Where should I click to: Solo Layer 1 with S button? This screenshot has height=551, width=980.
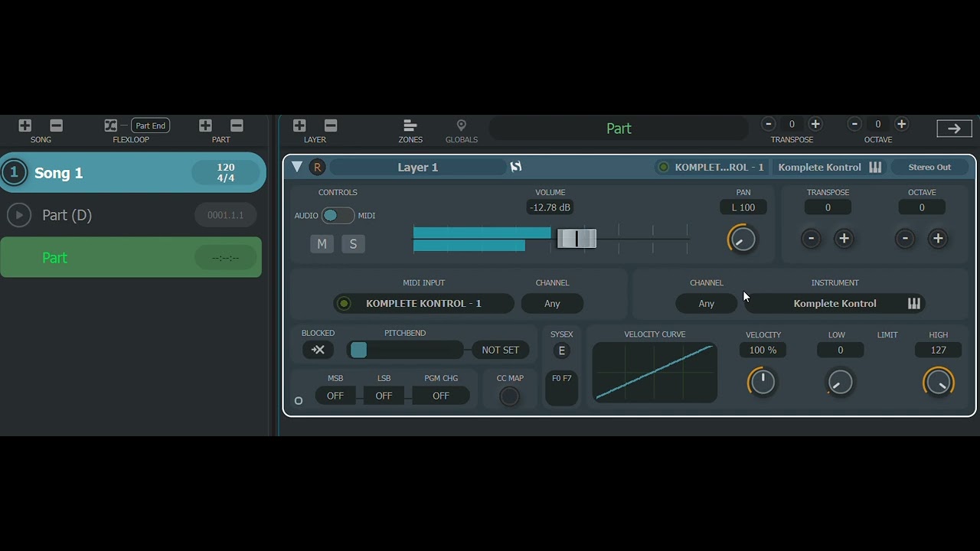pyautogui.click(x=353, y=244)
